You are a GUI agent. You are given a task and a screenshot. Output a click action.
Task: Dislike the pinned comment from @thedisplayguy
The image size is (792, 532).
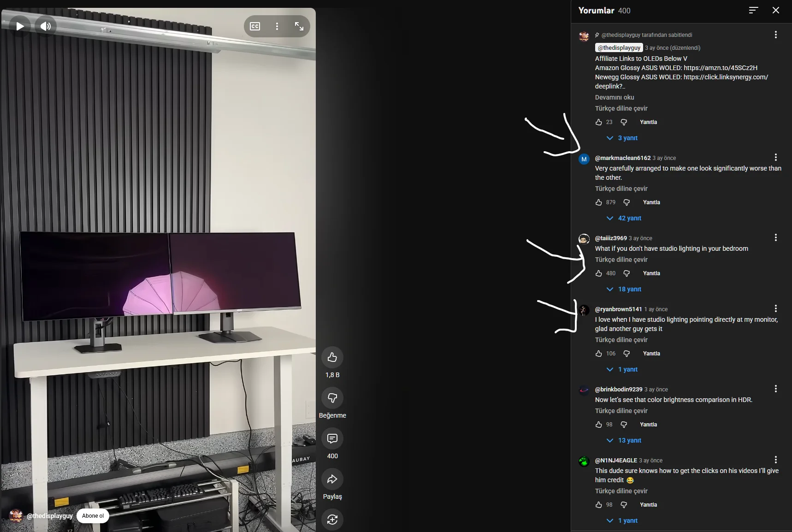(x=624, y=122)
